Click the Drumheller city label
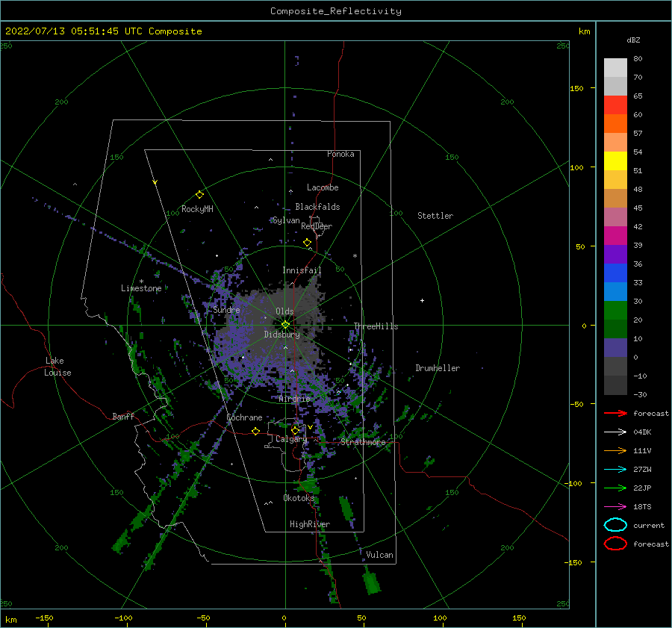Screen dimensions: 672x628 point(438,368)
